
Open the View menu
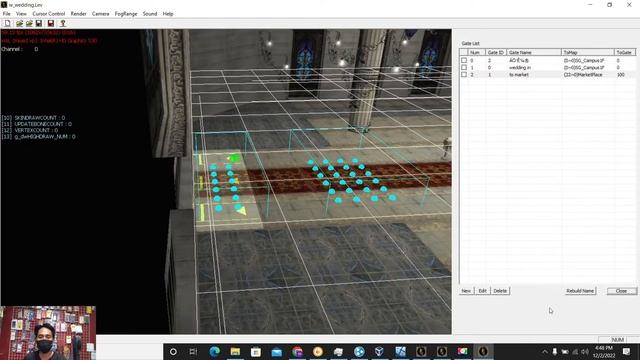click(x=21, y=14)
